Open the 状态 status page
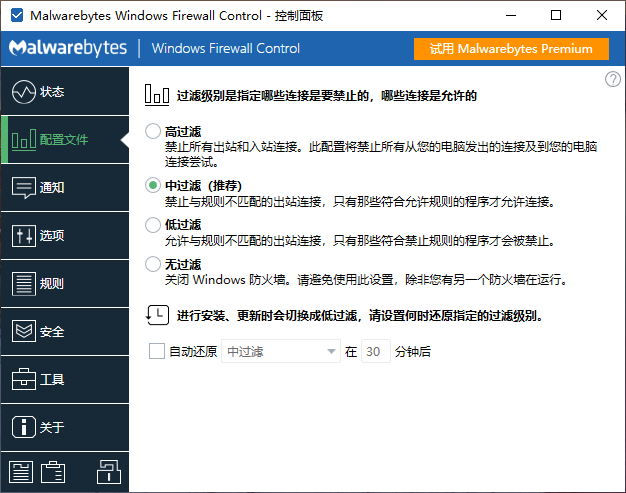 [x=65, y=91]
